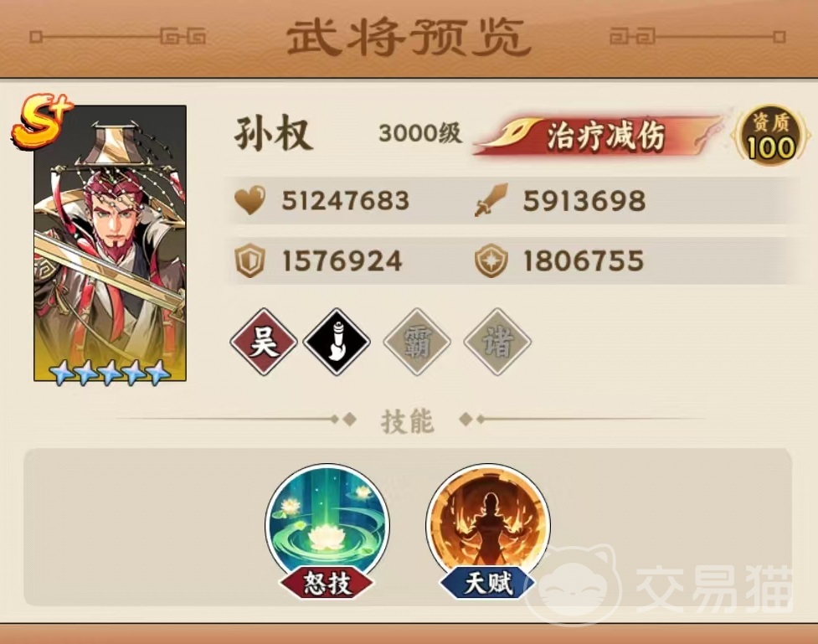The height and width of the screenshot is (644, 818).
Task: Select the 吴 faction diamond badge
Action: coord(264,342)
